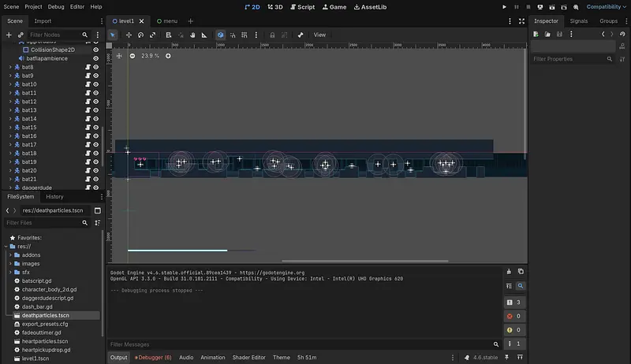Open the Debug menu
The height and width of the screenshot is (364, 631).
coord(56,6)
